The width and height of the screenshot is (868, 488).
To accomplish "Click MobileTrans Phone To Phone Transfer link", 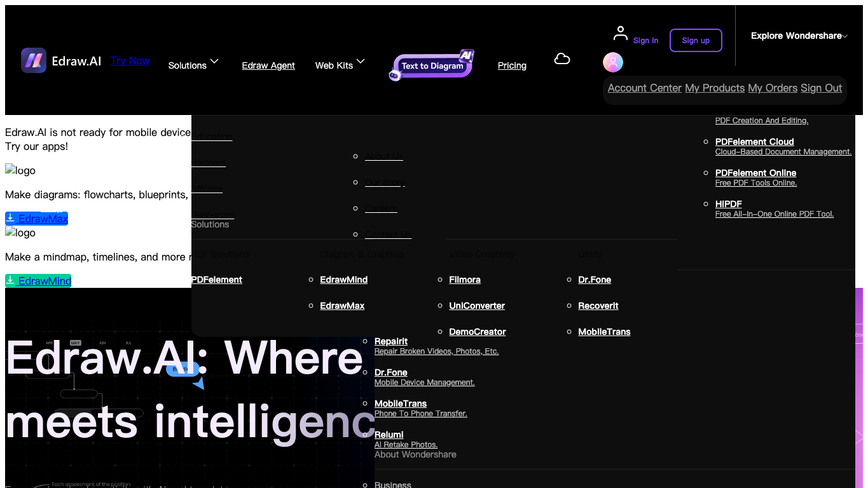I will point(400,403).
